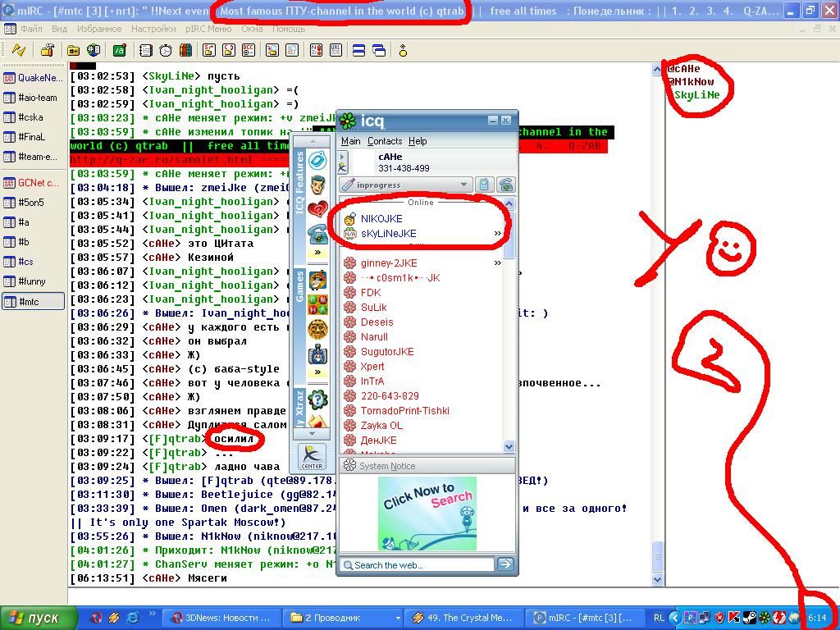This screenshot has height=630, width=840.
Task: Click the ICQ web search go arrow
Action: point(505,564)
